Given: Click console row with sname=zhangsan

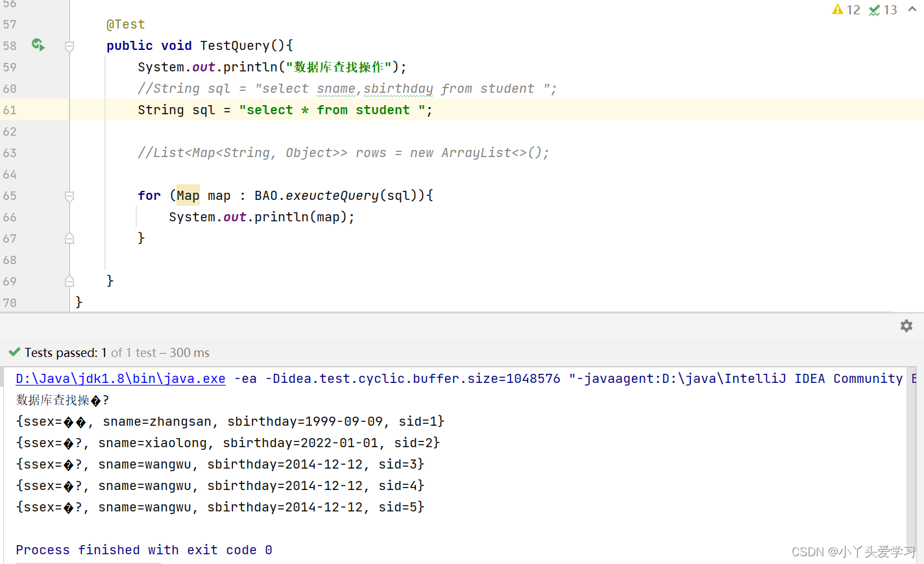Looking at the screenshot, I should coord(230,421).
